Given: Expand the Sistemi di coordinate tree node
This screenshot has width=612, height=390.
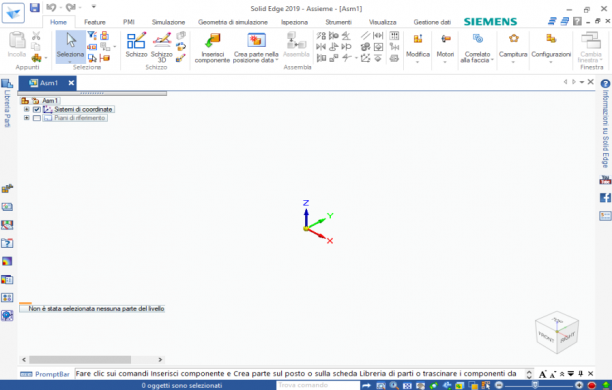Looking at the screenshot, I should pos(27,109).
